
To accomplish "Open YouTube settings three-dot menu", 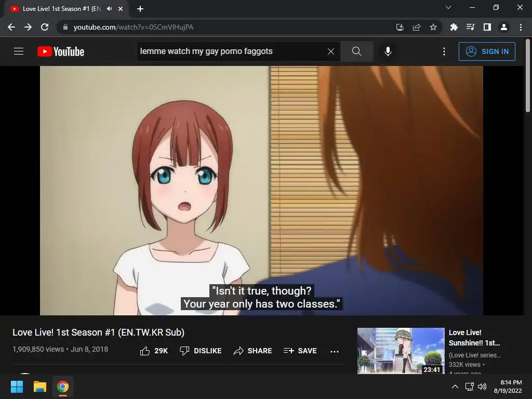I will click(444, 51).
